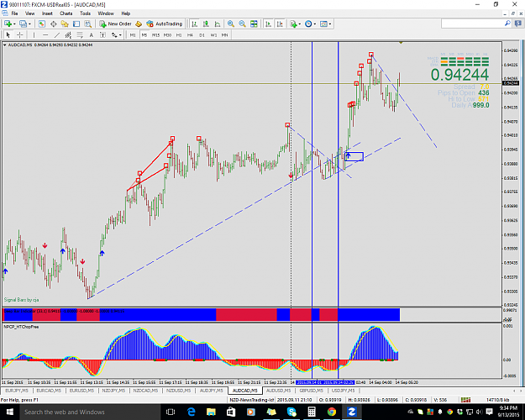This screenshot has height=420, width=525.
Task: Expand the Templates dropdown arrow
Action: tap(330, 24)
